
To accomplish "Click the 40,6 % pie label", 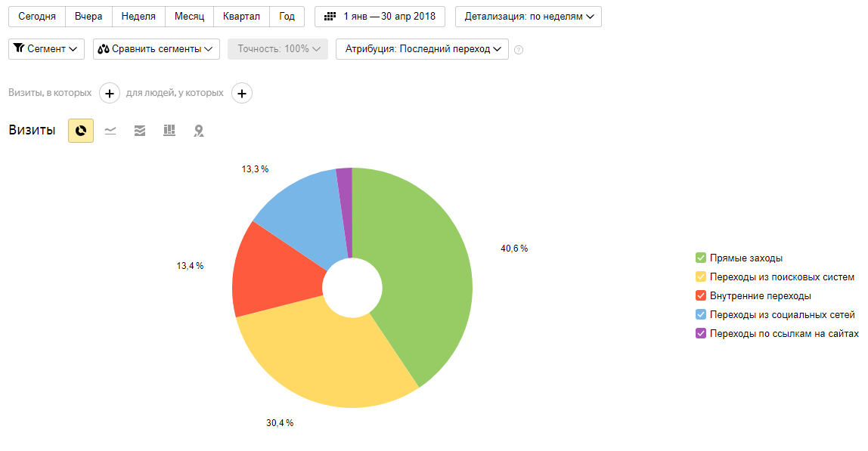I will (514, 249).
